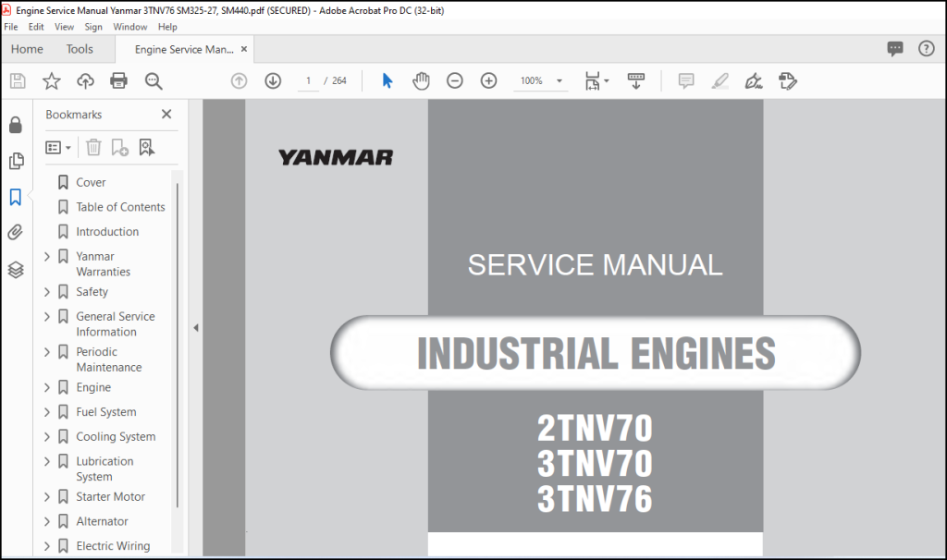Open the page thumbnails panel icon

[16, 161]
